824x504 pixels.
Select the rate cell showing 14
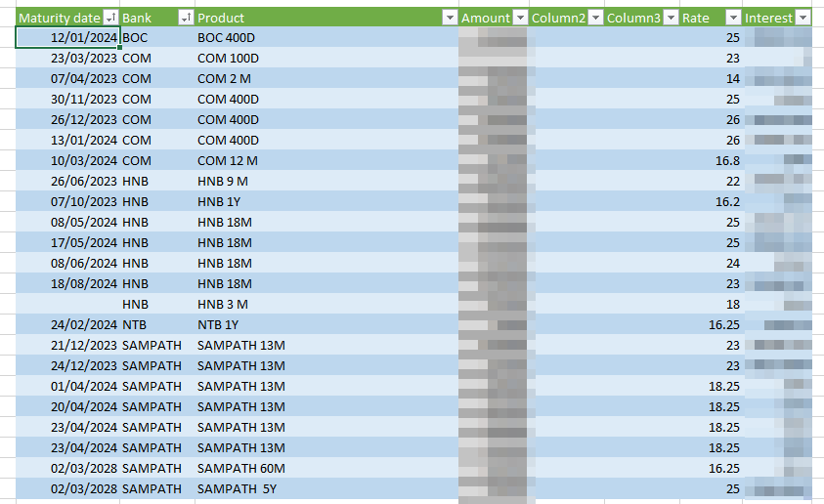pos(711,78)
